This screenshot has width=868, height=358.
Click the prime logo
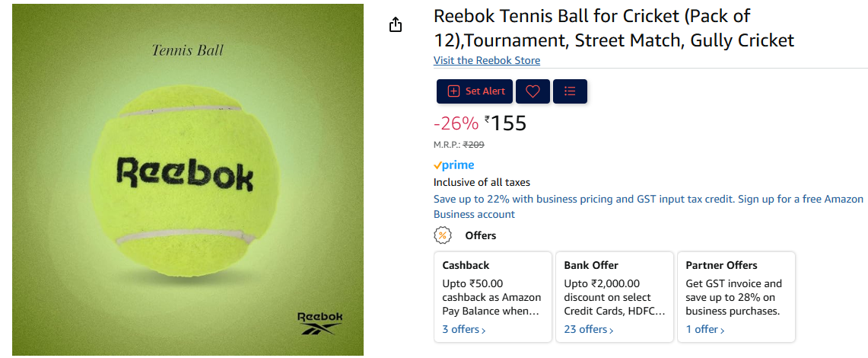(x=453, y=165)
